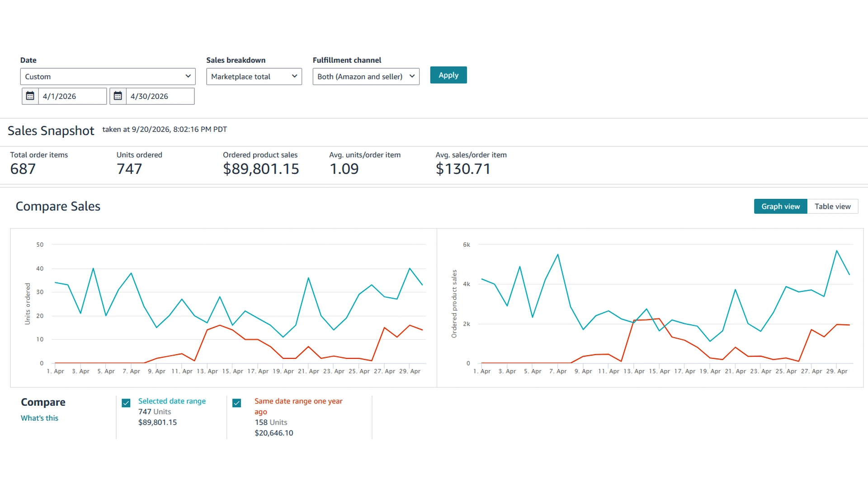The width and height of the screenshot is (868, 488).
Task: Click the Units ordered axis label
Action: click(28, 304)
